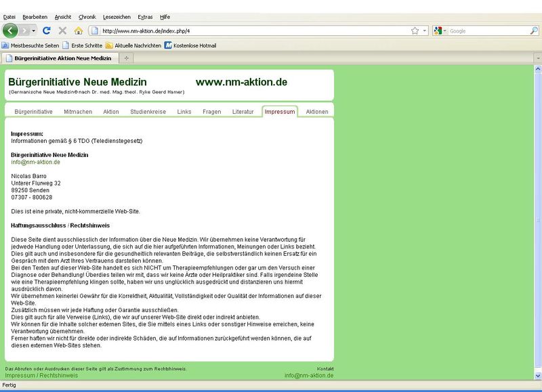
Task: Click the vertical scrollbar down arrow
Action: [538, 375]
